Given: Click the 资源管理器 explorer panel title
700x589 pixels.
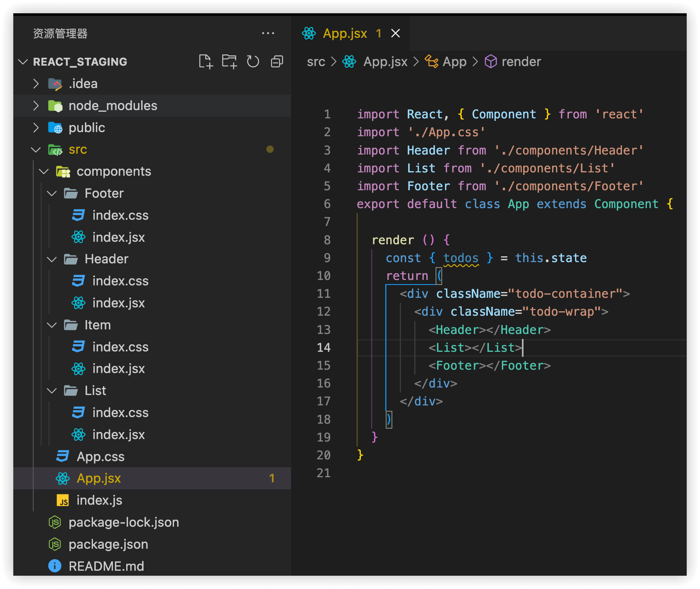Looking at the screenshot, I should click(x=60, y=34).
